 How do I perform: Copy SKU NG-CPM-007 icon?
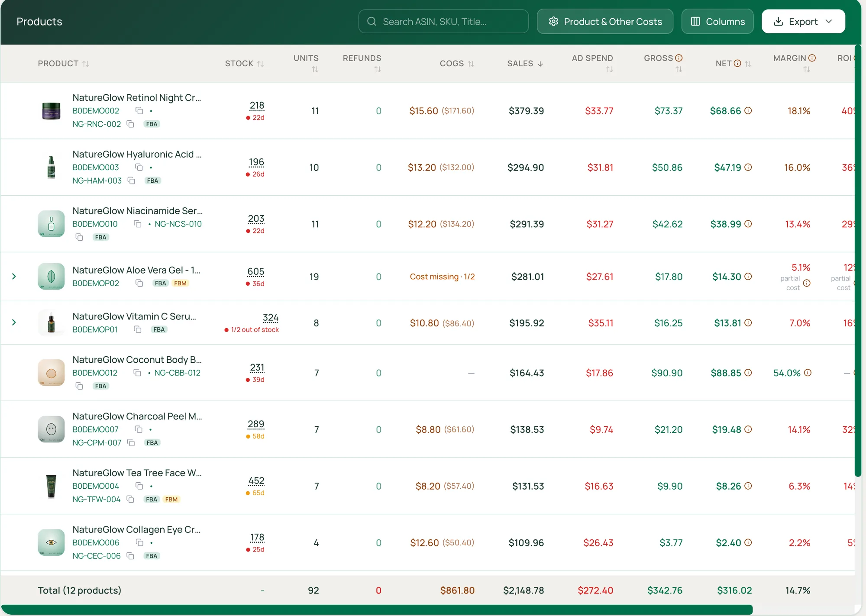pyautogui.click(x=131, y=443)
